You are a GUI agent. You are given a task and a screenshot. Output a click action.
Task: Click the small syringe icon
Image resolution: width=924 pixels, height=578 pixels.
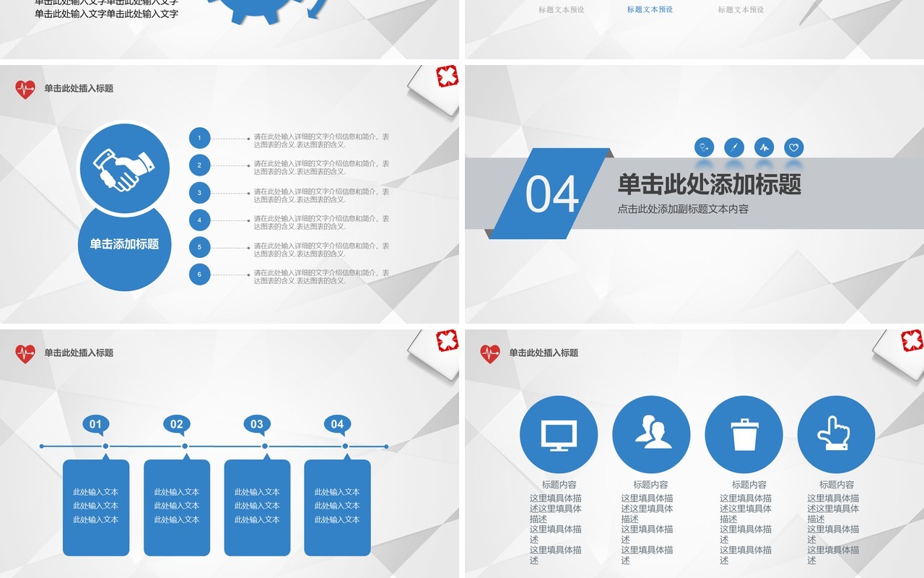(x=734, y=147)
